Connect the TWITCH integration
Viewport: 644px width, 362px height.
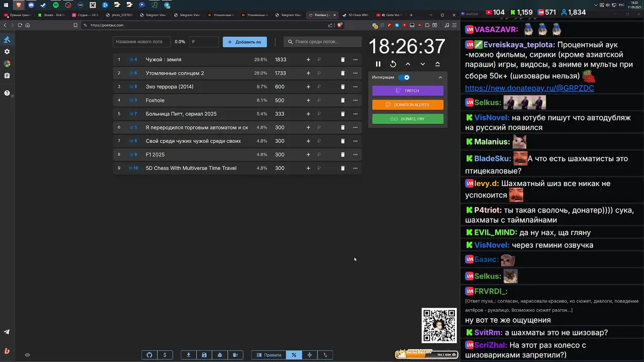pos(408,90)
